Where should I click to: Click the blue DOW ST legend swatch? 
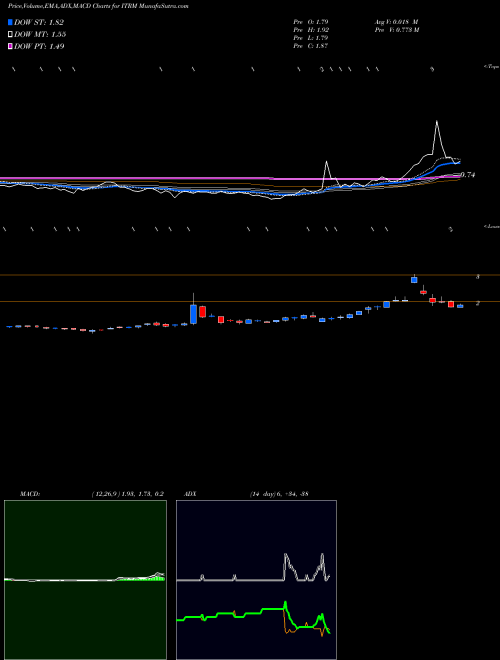point(10,22)
